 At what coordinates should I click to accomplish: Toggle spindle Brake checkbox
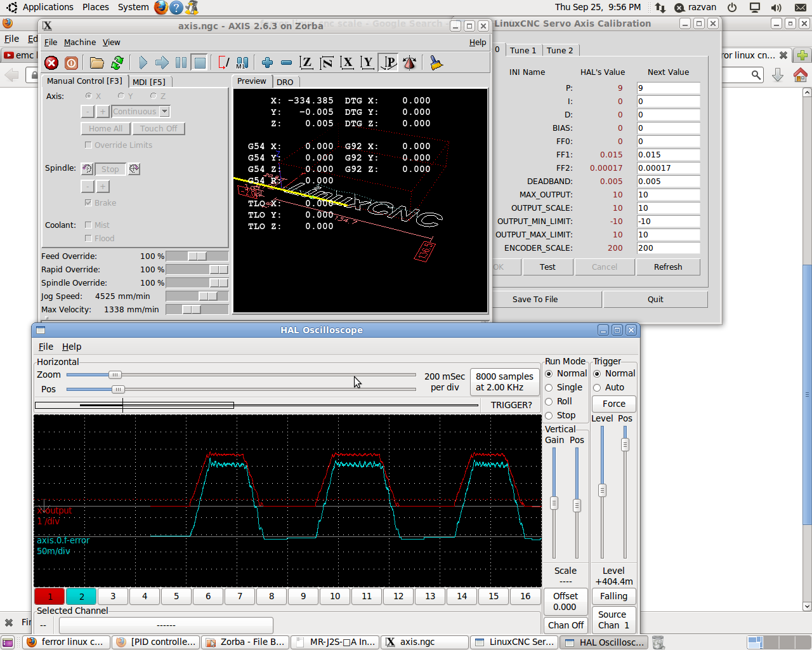click(x=88, y=203)
